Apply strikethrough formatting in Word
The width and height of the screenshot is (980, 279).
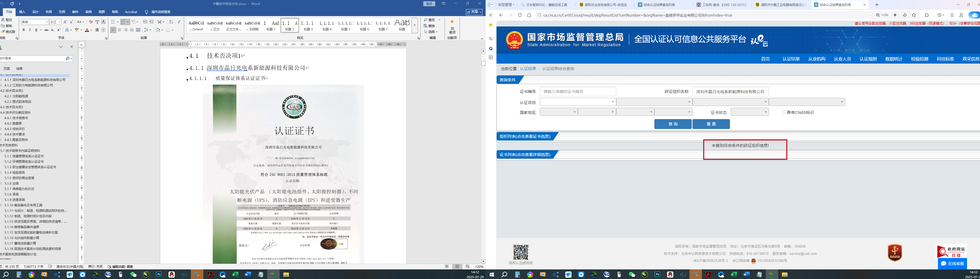(x=46, y=30)
